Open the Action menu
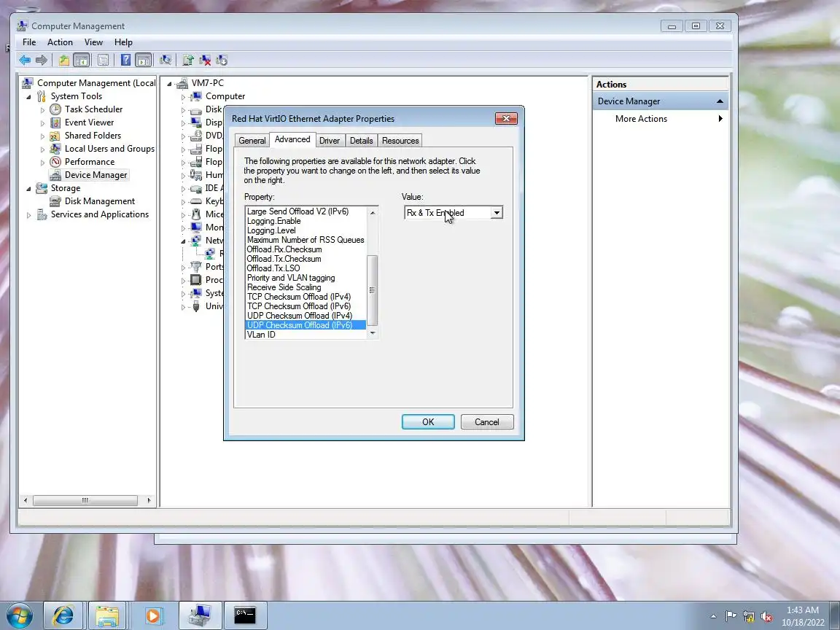The image size is (840, 630). pyautogui.click(x=60, y=42)
